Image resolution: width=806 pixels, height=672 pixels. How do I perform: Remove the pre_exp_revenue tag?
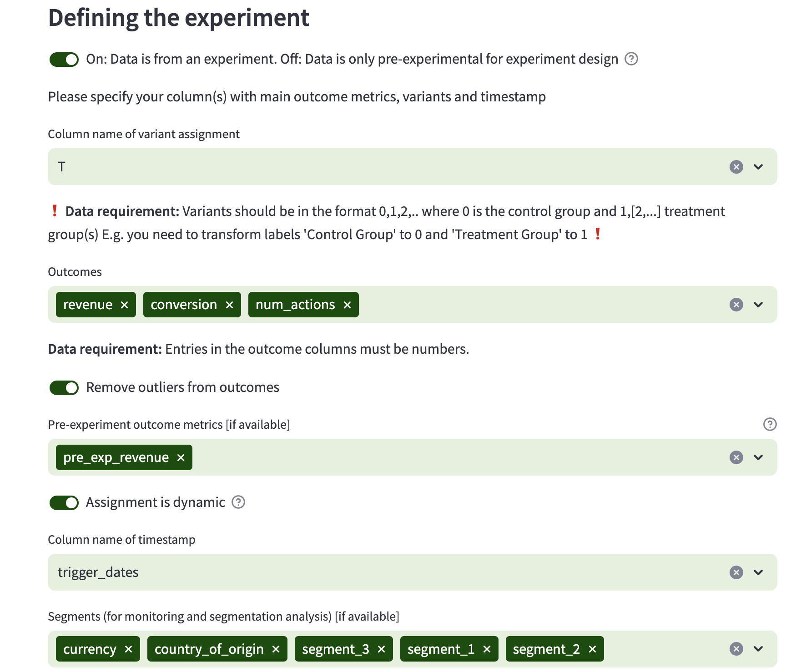tap(181, 457)
